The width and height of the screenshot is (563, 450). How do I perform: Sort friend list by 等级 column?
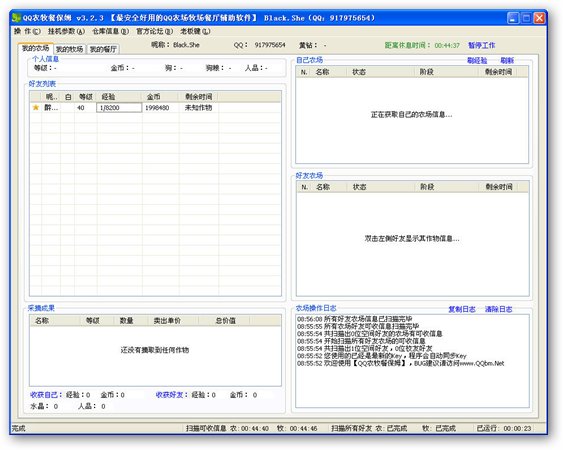(x=85, y=96)
